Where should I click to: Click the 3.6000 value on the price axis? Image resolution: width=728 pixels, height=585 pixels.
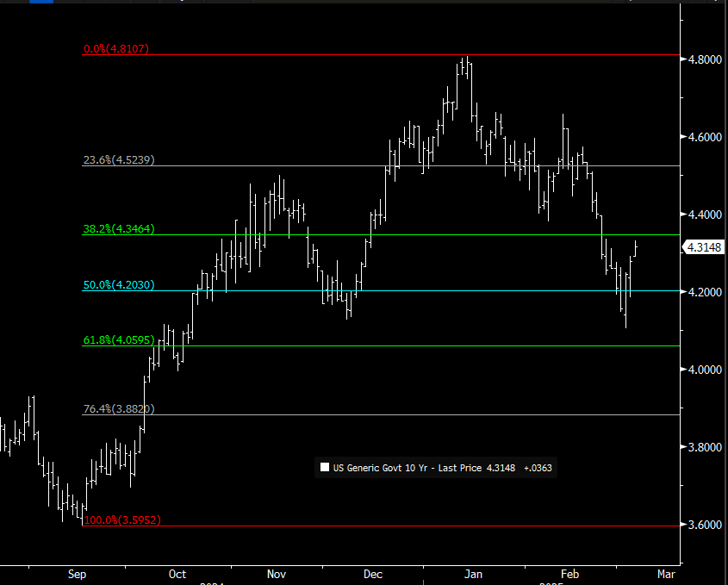703,525
